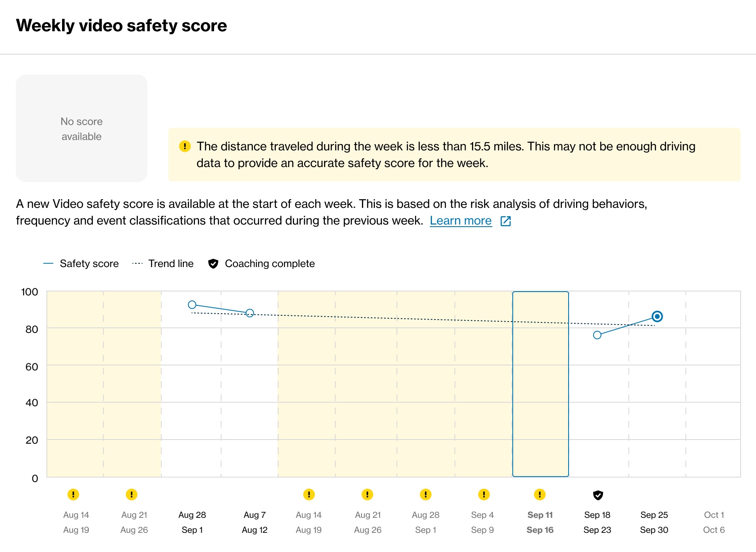
Task: Click the warning icon above Sep 4 – Sep 9
Action: coord(484,495)
